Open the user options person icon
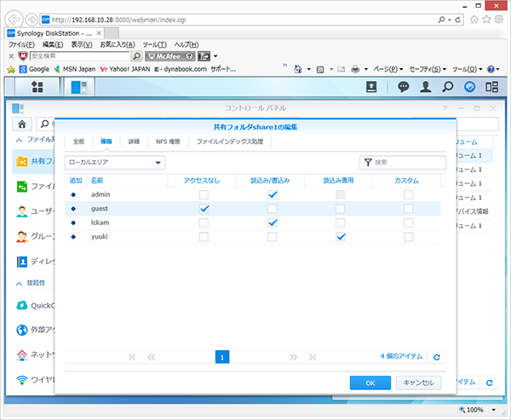The image size is (511, 420). 426,87
